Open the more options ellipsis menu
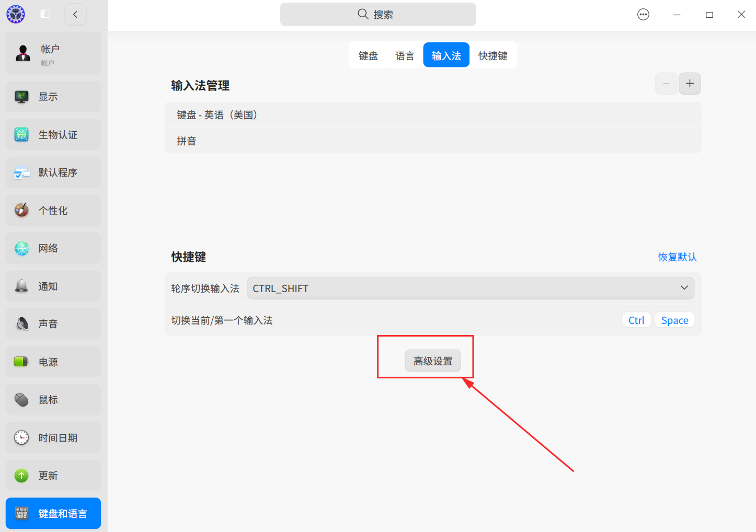The width and height of the screenshot is (756, 532). pos(643,15)
